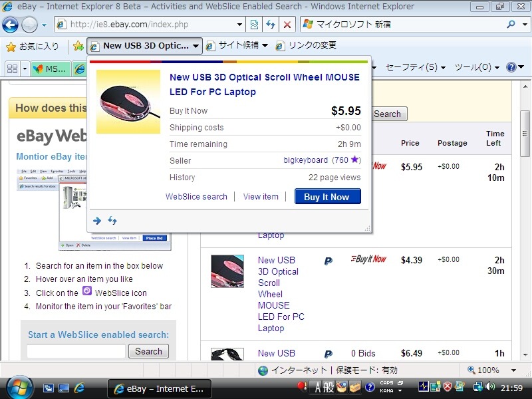Open the search provider dropdown arrow
532x399 pixels.
[x=525, y=25]
